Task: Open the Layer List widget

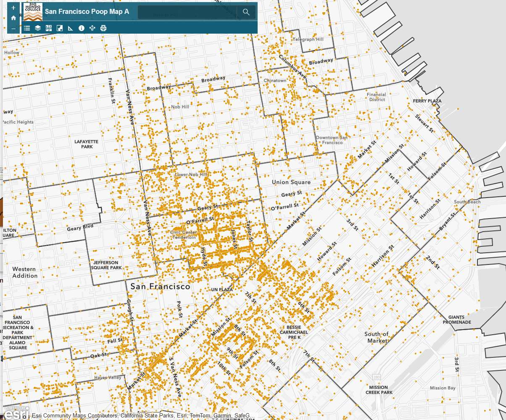Action: 38,28
